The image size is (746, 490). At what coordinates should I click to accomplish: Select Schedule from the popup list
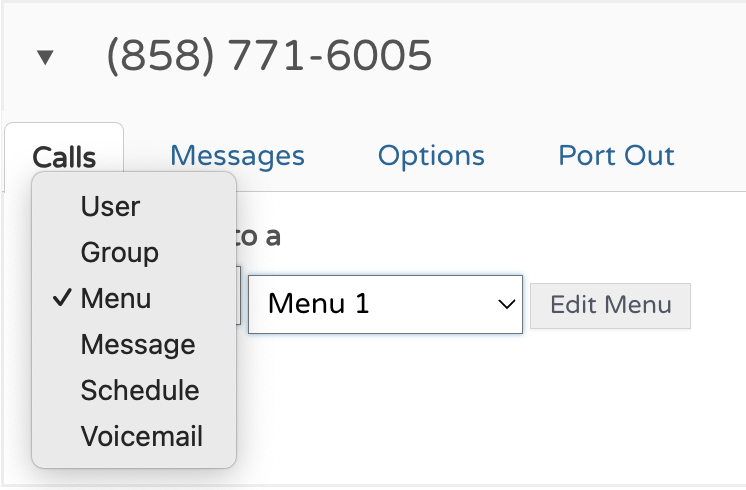point(140,391)
